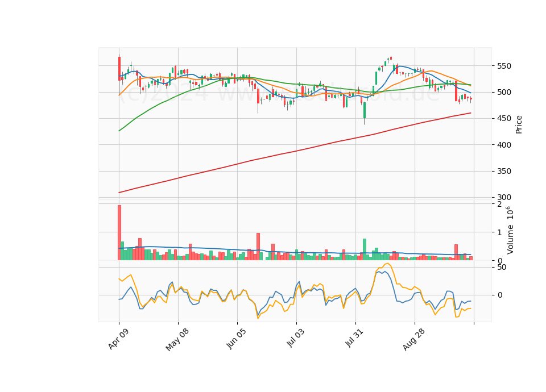The image size is (546, 392).
Task: Click the tallest red volume bar on Apr 09
Action: (x=119, y=233)
